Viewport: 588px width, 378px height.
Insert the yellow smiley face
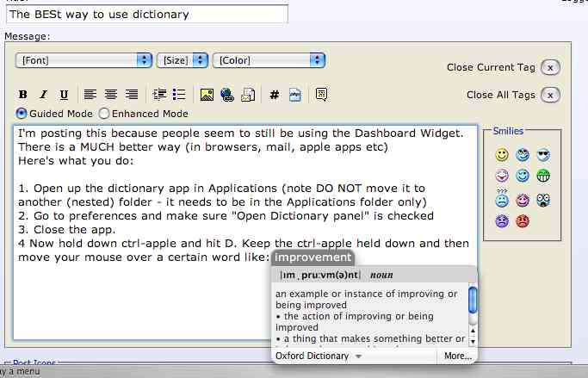[502, 154]
